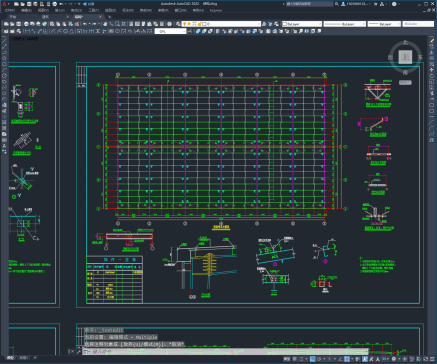Screen dimensions: 437x364
Task: Open Layer Properties Manager
Action: coord(178,24)
